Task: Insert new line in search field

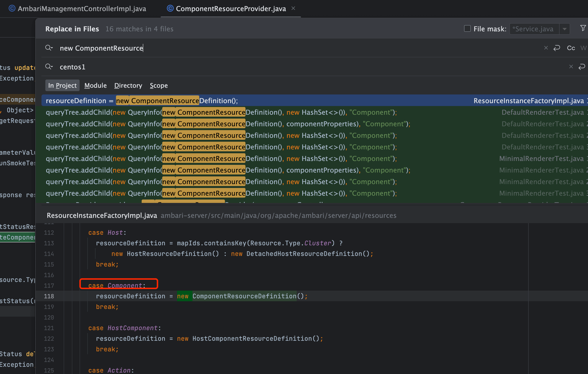Action: (x=557, y=48)
